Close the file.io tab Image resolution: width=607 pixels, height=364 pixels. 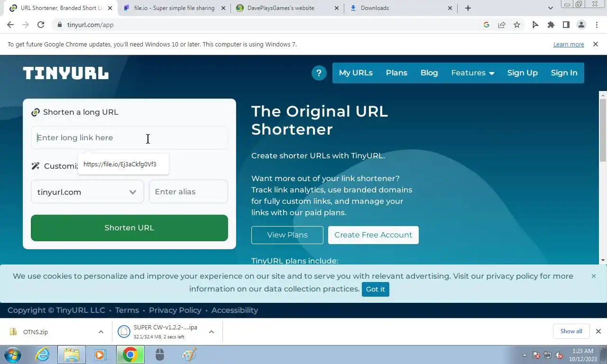click(223, 8)
